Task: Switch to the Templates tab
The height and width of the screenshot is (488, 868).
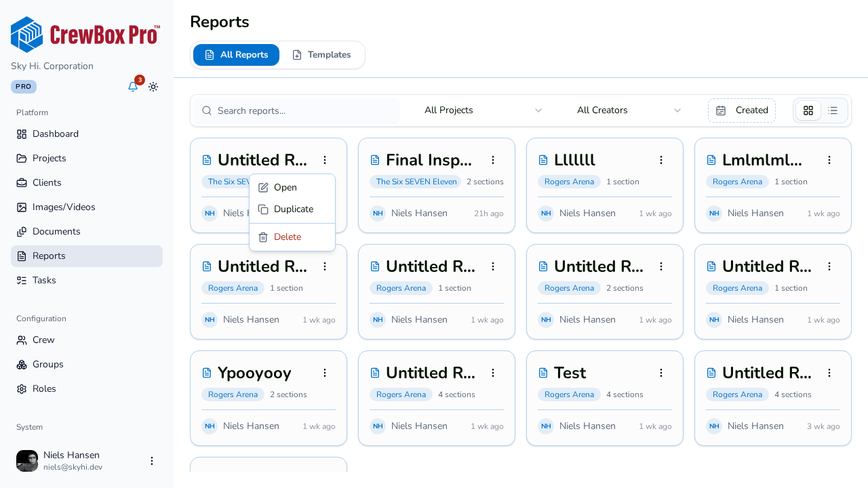Action: coord(321,55)
